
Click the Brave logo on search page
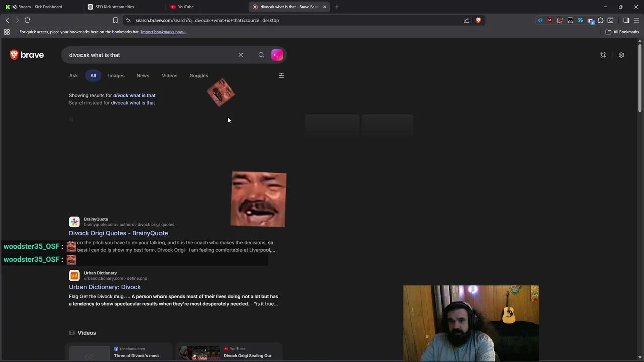pos(27,55)
